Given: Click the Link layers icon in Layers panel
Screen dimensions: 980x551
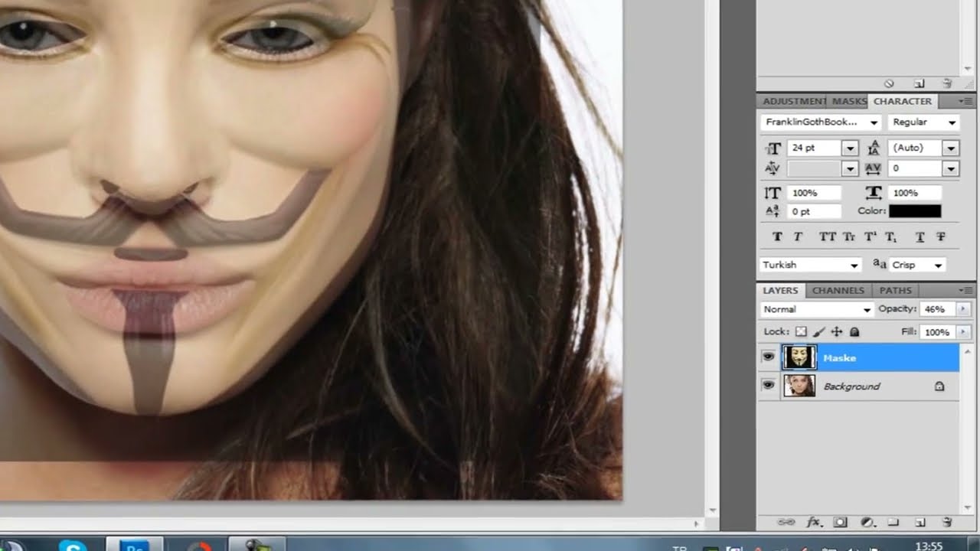Looking at the screenshot, I should [786, 522].
